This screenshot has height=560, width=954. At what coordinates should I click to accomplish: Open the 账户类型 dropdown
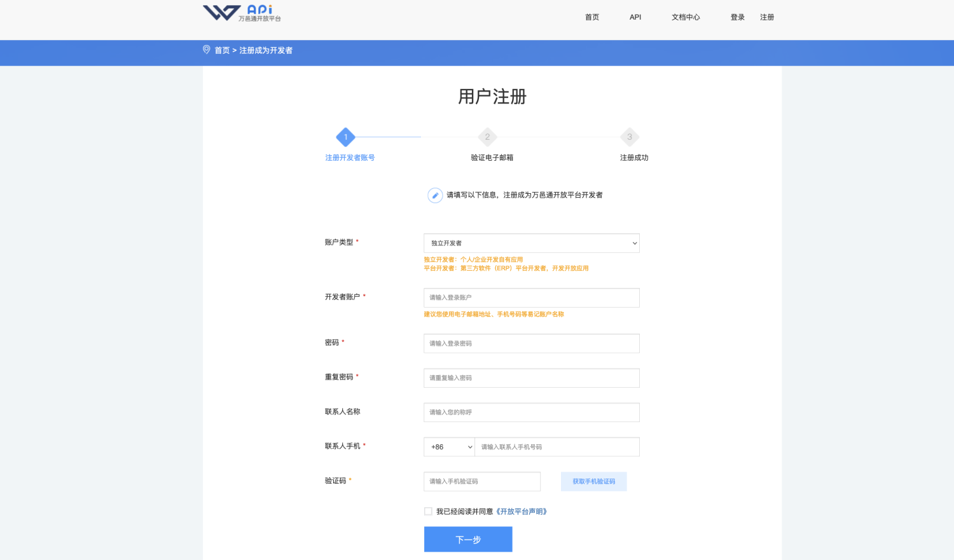(x=531, y=243)
